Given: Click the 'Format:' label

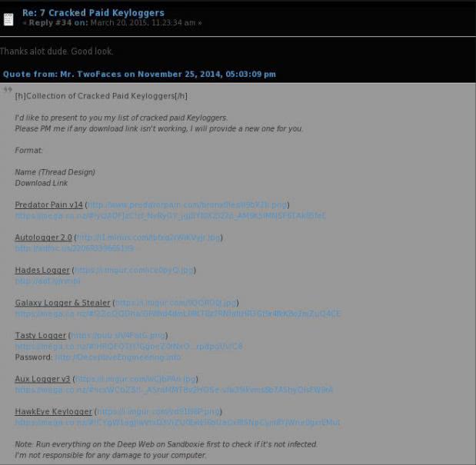Looking at the screenshot, I should click(x=29, y=151).
